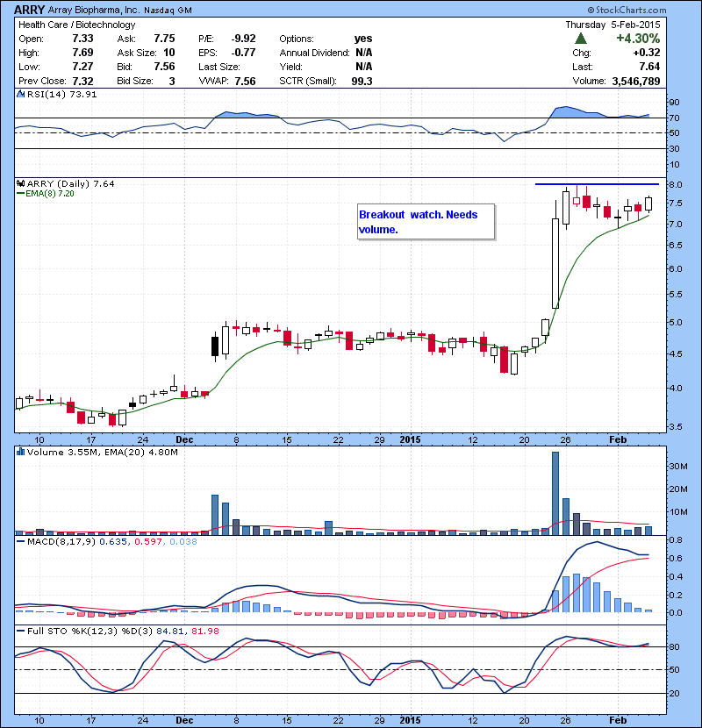702x728 pixels.
Task: Select the High value 7.69
Action: [82, 53]
